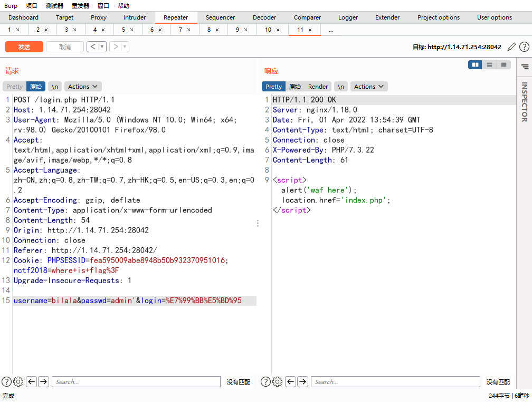Viewport: 532px width, 402px height.
Task: Toggle \n non-printable characters in the response
Action: point(341,87)
